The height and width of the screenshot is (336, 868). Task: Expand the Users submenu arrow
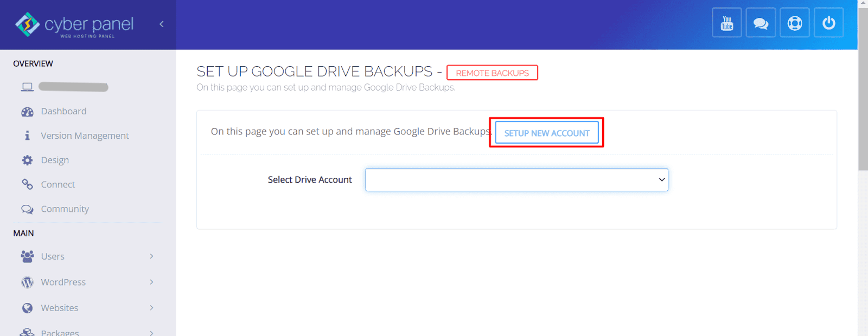[x=151, y=256]
